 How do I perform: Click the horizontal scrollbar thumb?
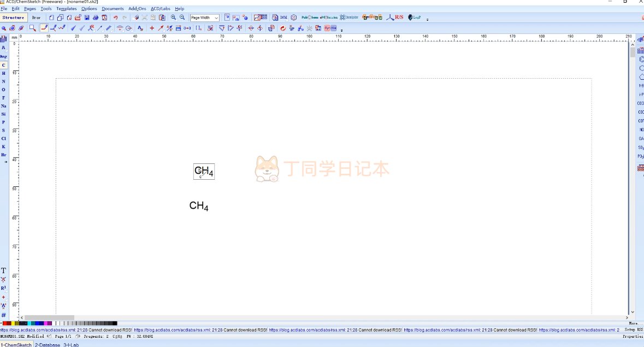(x=49, y=317)
